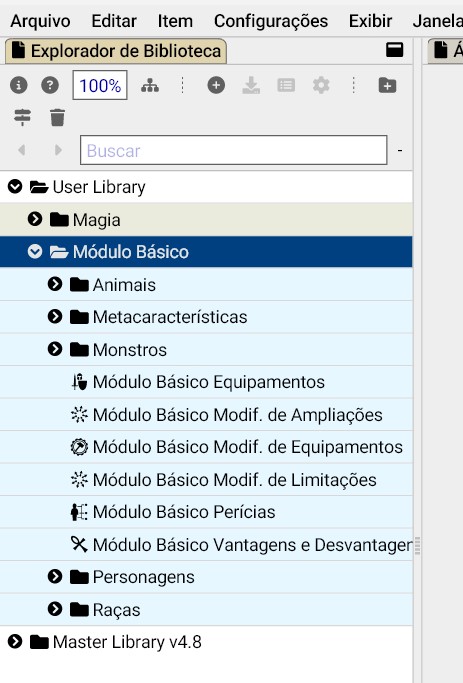This screenshot has height=683, width=463.
Task: Select the User Library label
Action: [99, 187]
